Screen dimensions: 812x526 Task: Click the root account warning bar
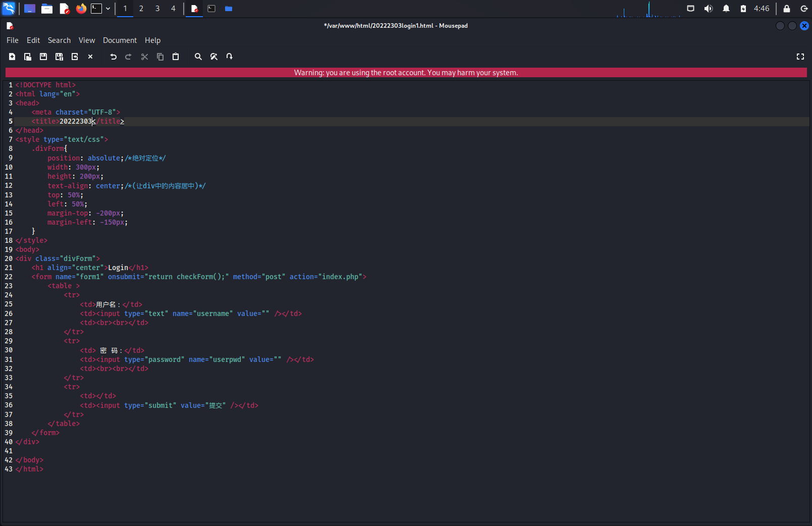click(406, 73)
